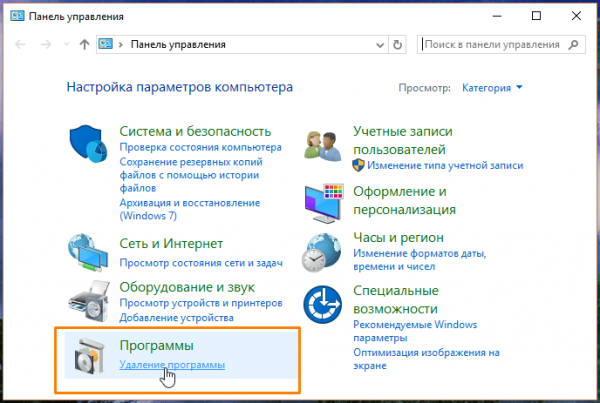
Task: Click the Панель управления breadcrumb in address bar
Action: 178,45
